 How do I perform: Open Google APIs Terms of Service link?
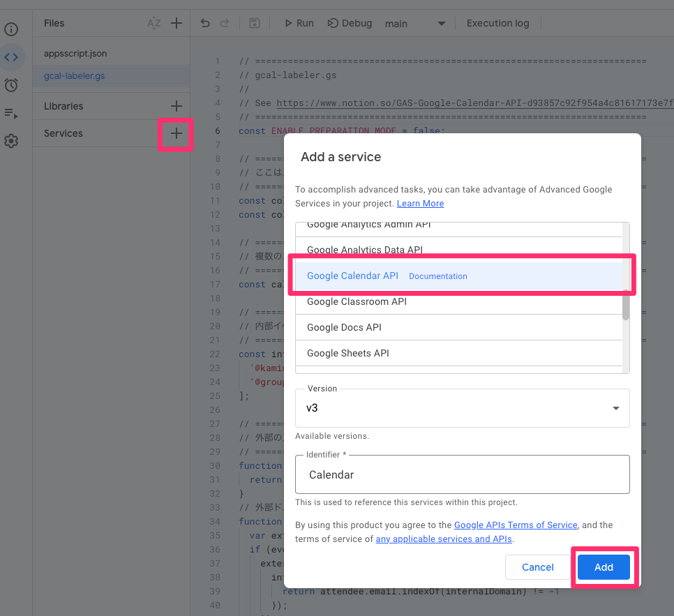point(516,525)
